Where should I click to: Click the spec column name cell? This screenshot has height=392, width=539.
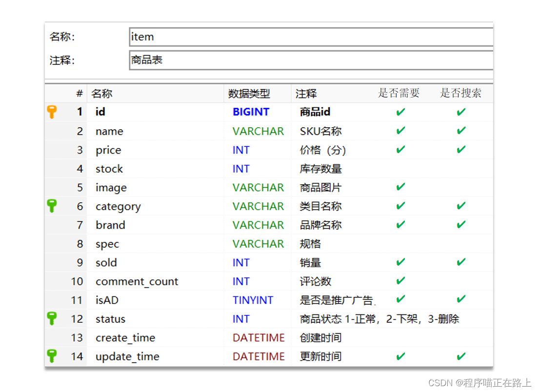pyautogui.click(x=107, y=244)
